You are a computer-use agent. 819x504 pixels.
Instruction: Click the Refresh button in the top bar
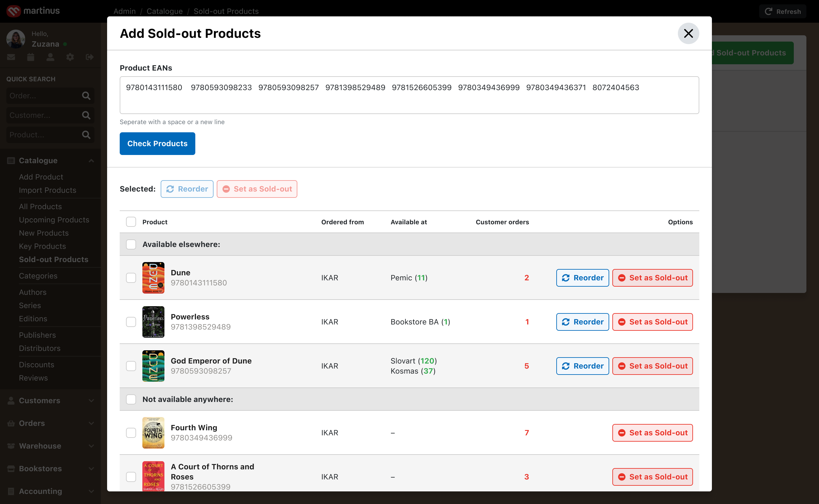[x=783, y=11]
